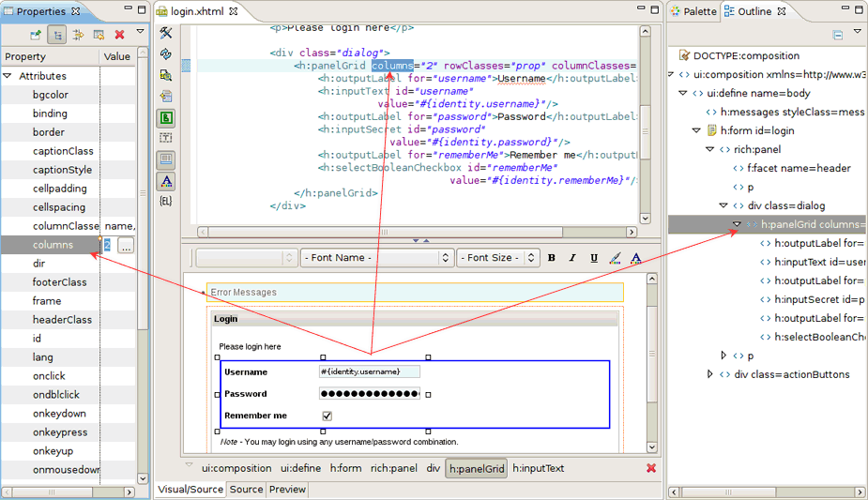Toggle Show Text Formatting bar icon

coord(165,181)
